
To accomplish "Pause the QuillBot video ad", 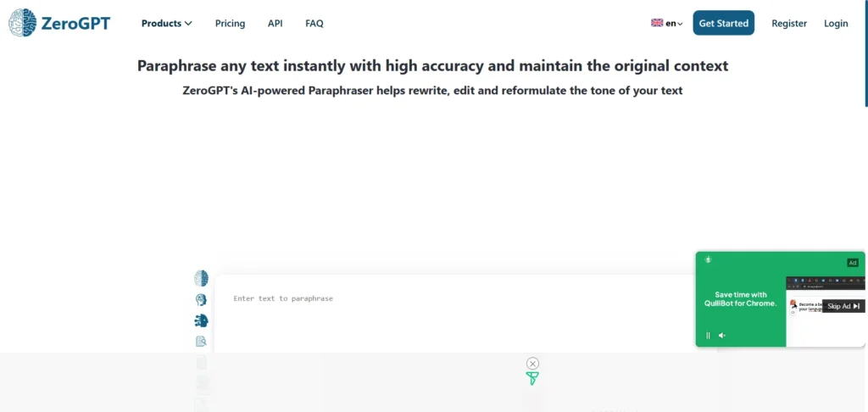I will click(x=709, y=336).
